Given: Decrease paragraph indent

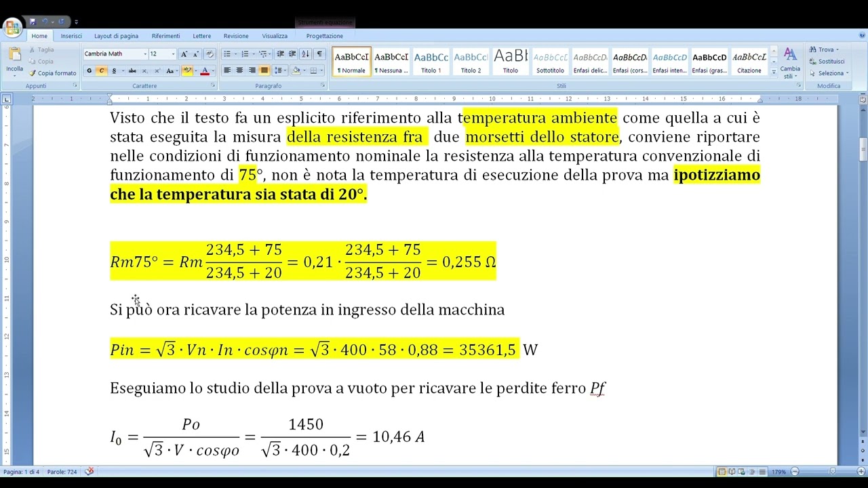Looking at the screenshot, I should point(281,54).
